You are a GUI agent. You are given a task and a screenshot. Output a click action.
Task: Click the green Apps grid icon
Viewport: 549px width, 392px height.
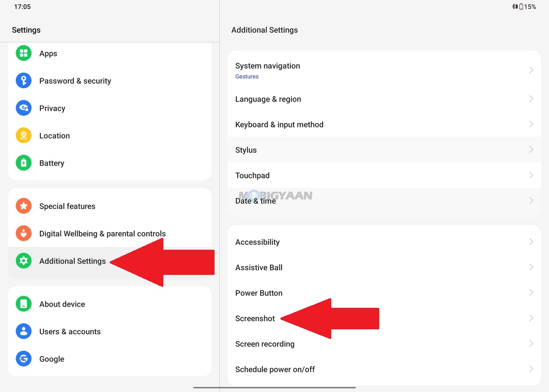[24, 53]
